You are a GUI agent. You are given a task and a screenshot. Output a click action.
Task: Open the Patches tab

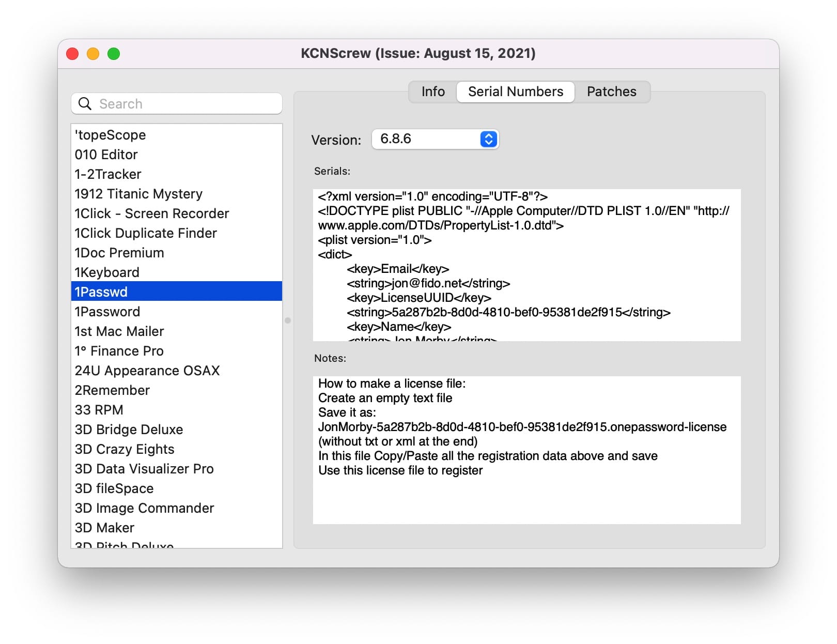point(612,92)
